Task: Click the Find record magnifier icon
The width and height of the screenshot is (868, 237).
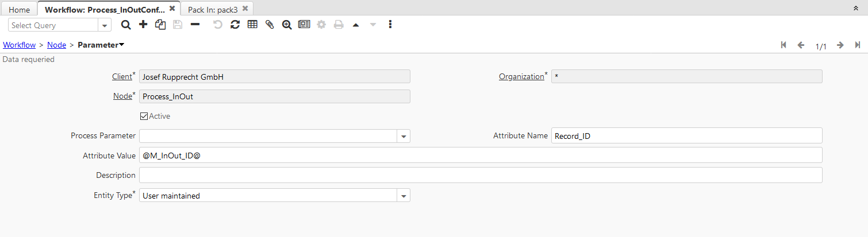Action: click(126, 25)
